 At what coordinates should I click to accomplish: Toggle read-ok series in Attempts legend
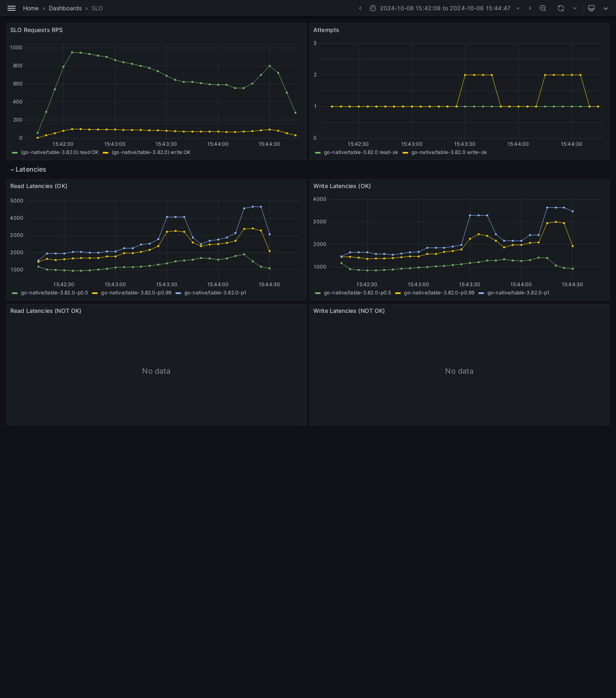point(361,152)
